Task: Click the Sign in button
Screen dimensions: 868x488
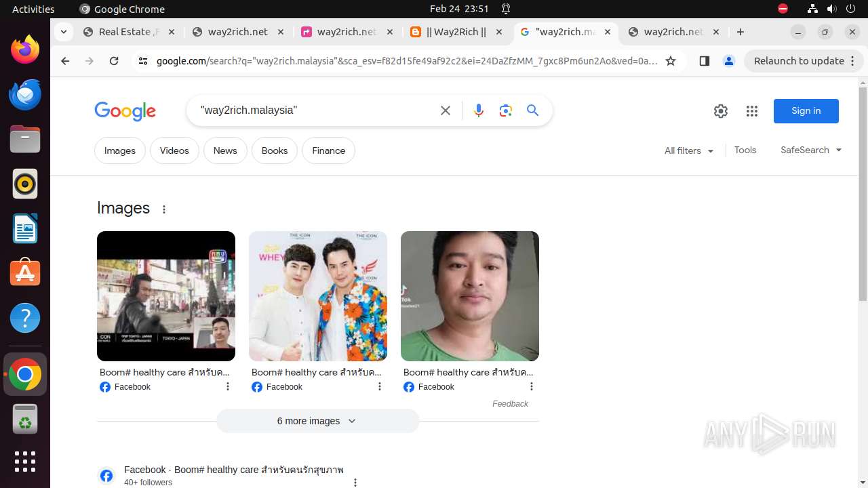Action: tap(806, 111)
